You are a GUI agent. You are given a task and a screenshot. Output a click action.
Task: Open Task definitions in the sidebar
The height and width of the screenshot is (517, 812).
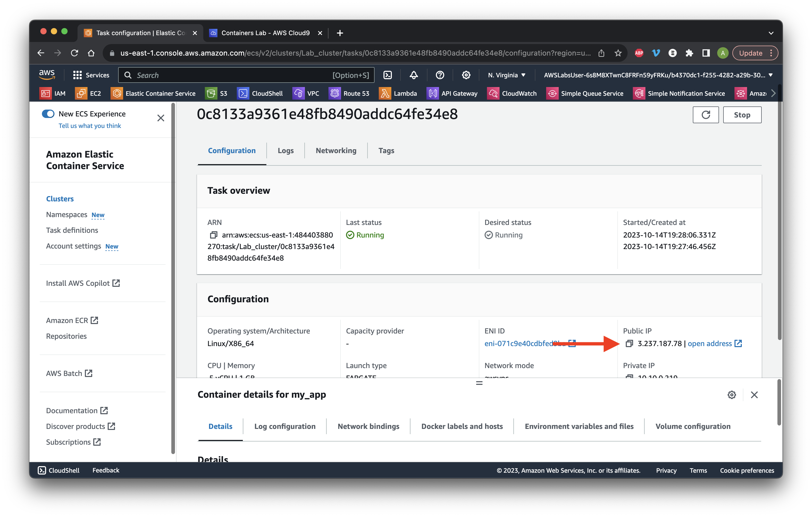pos(72,230)
